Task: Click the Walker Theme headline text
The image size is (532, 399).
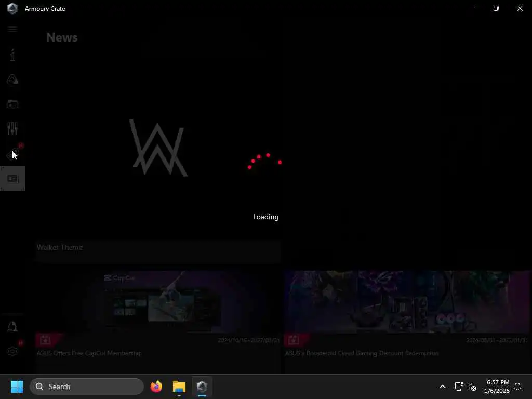Action: coord(60,247)
